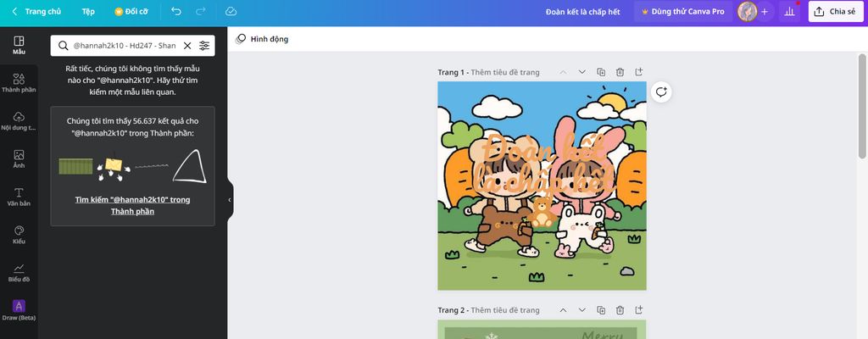Open the Kiểu styles panel
Image resolution: width=868 pixels, height=339 pixels.
[x=19, y=235]
